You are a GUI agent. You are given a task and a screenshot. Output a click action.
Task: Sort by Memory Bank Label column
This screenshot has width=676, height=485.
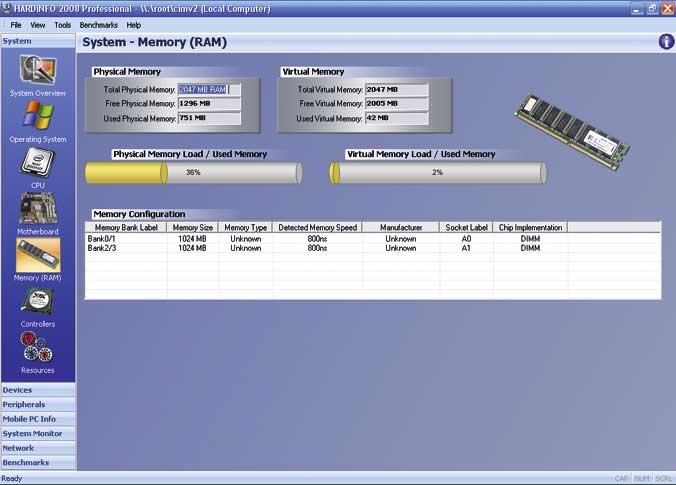point(125,227)
